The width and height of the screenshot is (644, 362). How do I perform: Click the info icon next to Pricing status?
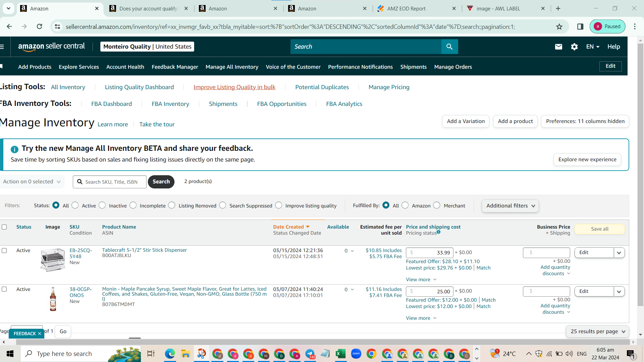(439, 232)
